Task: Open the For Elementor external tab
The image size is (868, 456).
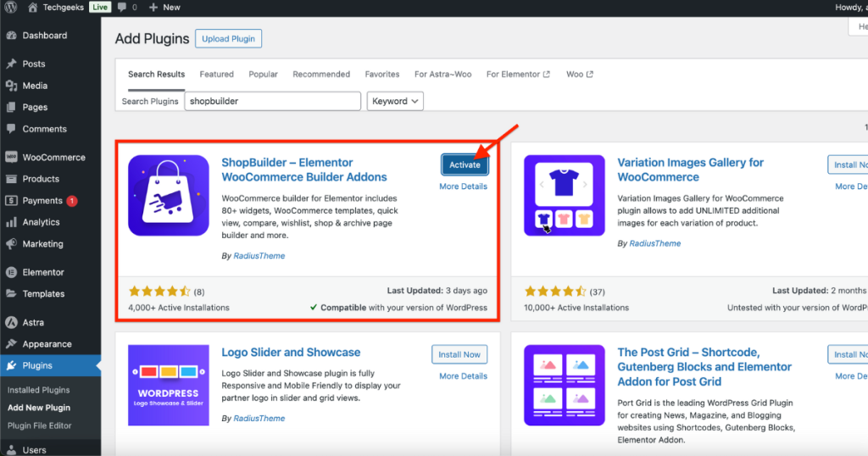Action: (518, 74)
